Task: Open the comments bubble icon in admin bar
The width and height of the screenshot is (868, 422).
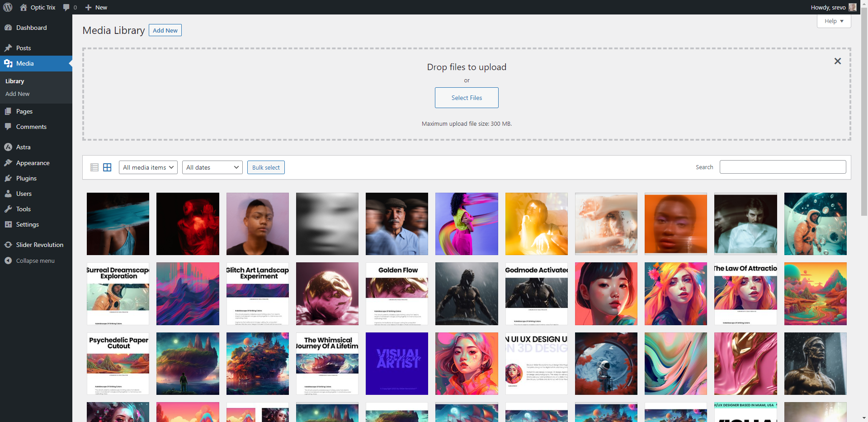Action: pos(66,7)
